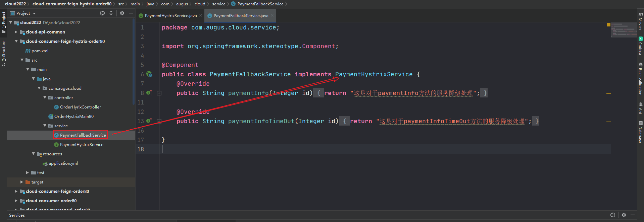The width and height of the screenshot is (644, 222).
Task: Open the Bean Validation tool window
Action: pyautogui.click(x=640, y=79)
